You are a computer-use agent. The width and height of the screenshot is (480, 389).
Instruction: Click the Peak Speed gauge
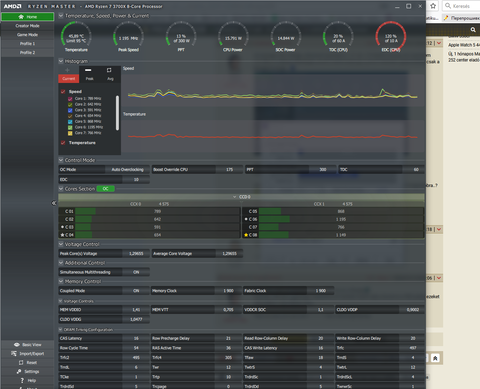129,37
